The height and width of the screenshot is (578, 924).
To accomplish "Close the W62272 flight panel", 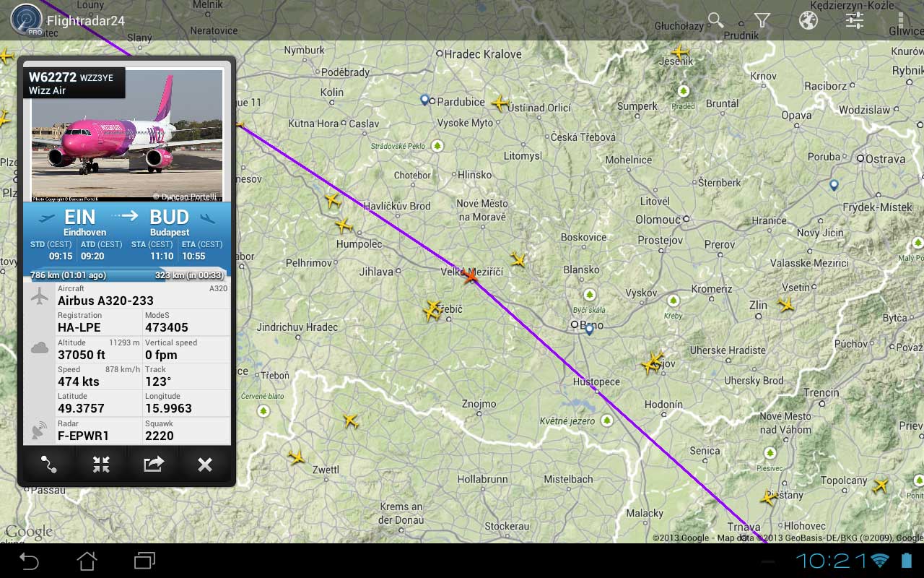I will [205, 465].
